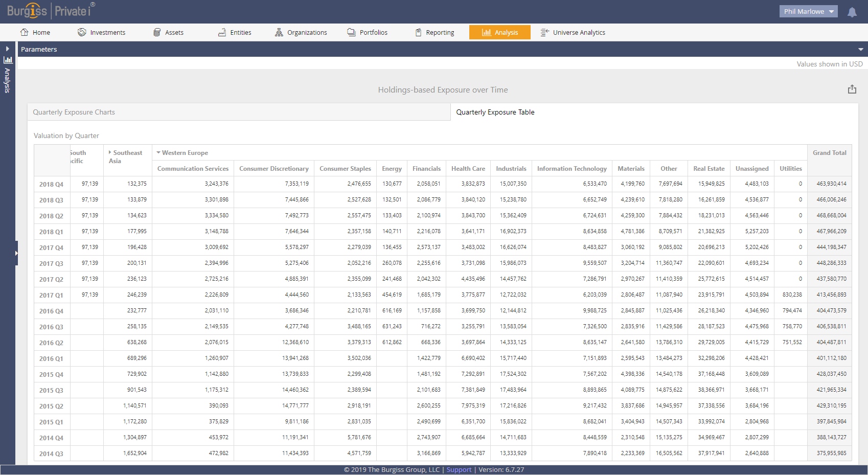Select the 2017 Q1 row label
The height and width of the screenshot is (475, 868).
[x=51, y=295]
